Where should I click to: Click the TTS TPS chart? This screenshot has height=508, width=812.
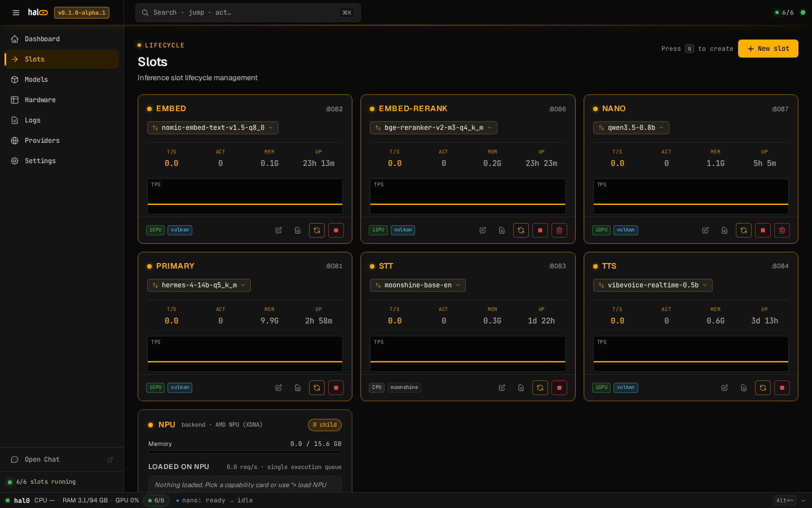691,354
